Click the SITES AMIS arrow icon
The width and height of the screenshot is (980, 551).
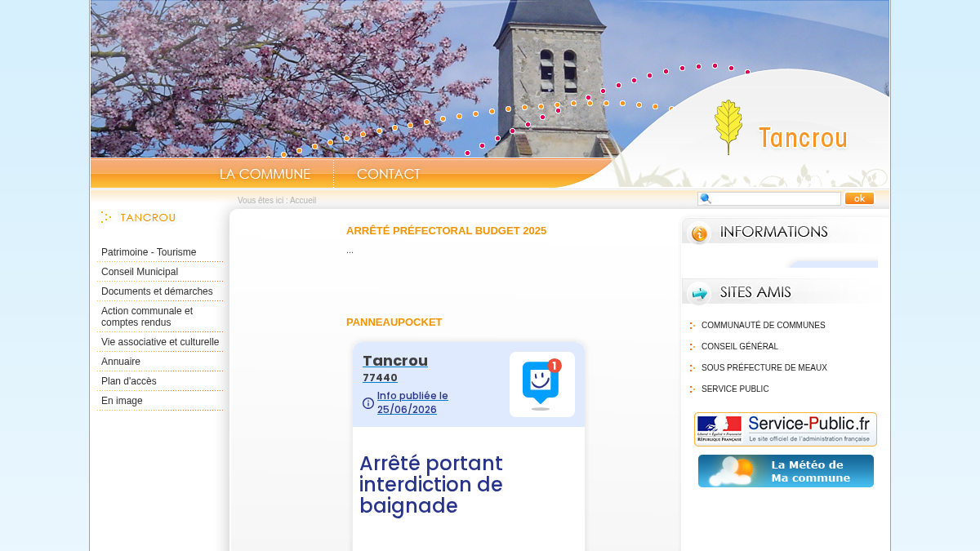pos(698,292)
